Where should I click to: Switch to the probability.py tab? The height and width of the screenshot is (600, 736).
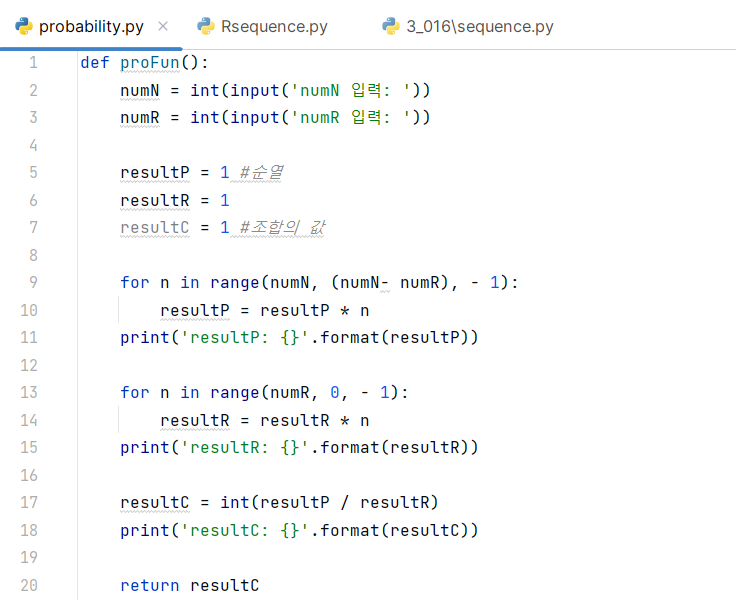91,26
